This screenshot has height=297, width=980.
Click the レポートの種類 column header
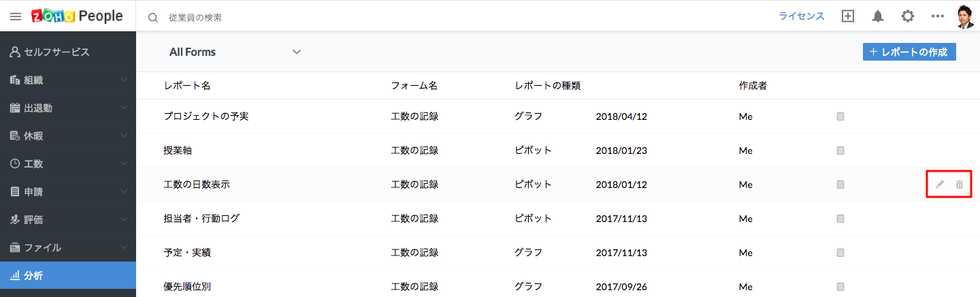point(548,86)
